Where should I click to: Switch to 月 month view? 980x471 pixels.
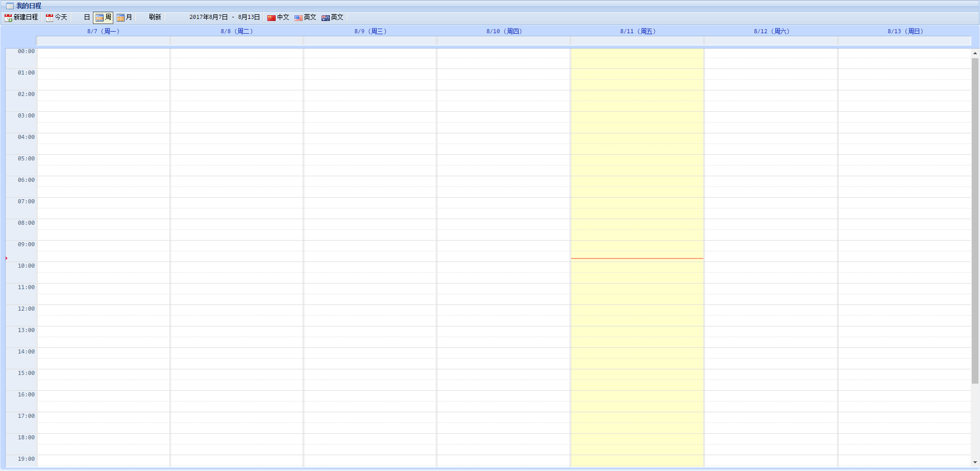click(x=125, y=17)
